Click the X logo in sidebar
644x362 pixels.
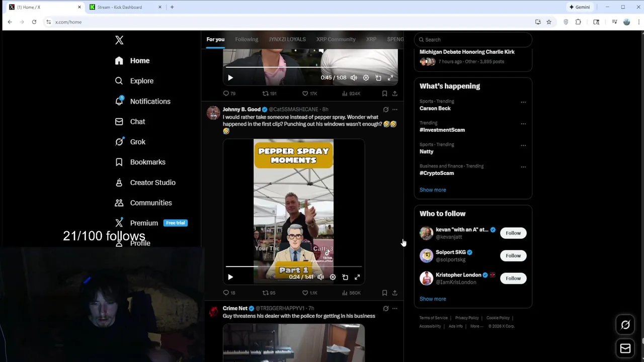coord(119,40)
